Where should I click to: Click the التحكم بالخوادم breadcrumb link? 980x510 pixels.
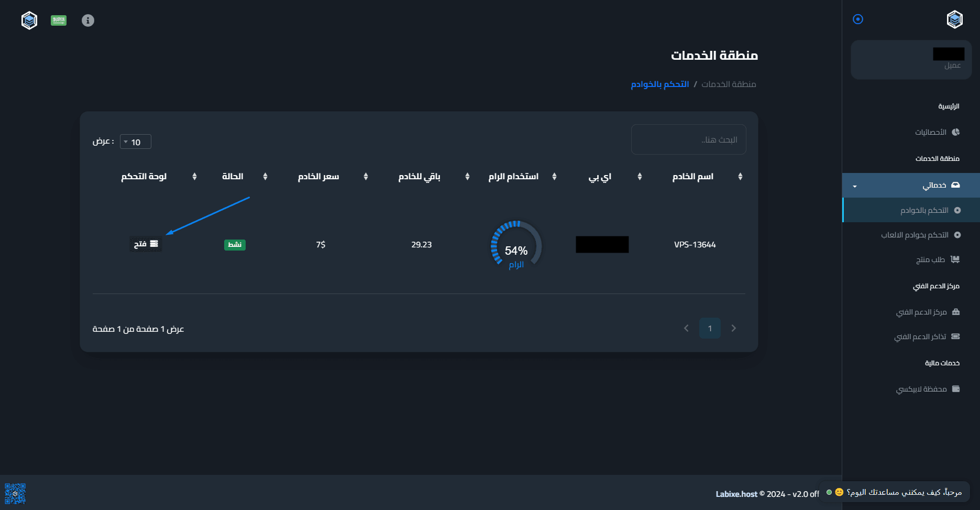tap(660, 84)
